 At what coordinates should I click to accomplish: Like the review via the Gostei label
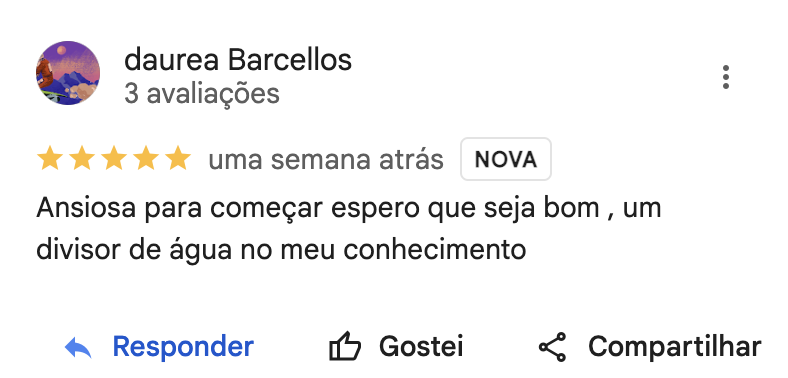click(x=421, y=346)
